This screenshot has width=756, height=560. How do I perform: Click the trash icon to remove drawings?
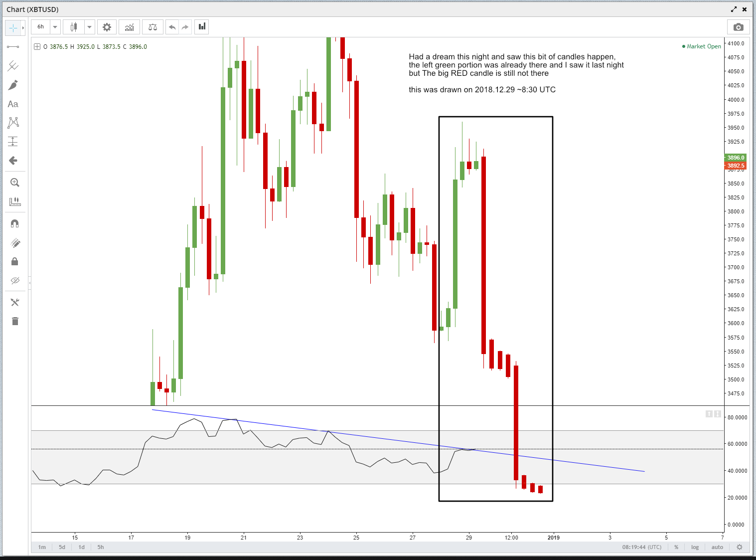point(14,321)
